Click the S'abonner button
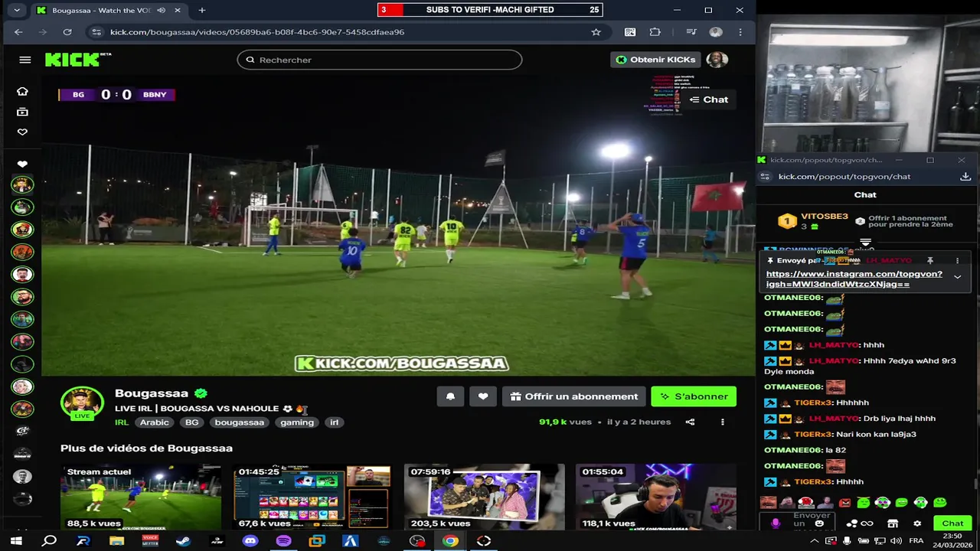Image resolution: width=980 pixels, height=551 pixels. 694,396
